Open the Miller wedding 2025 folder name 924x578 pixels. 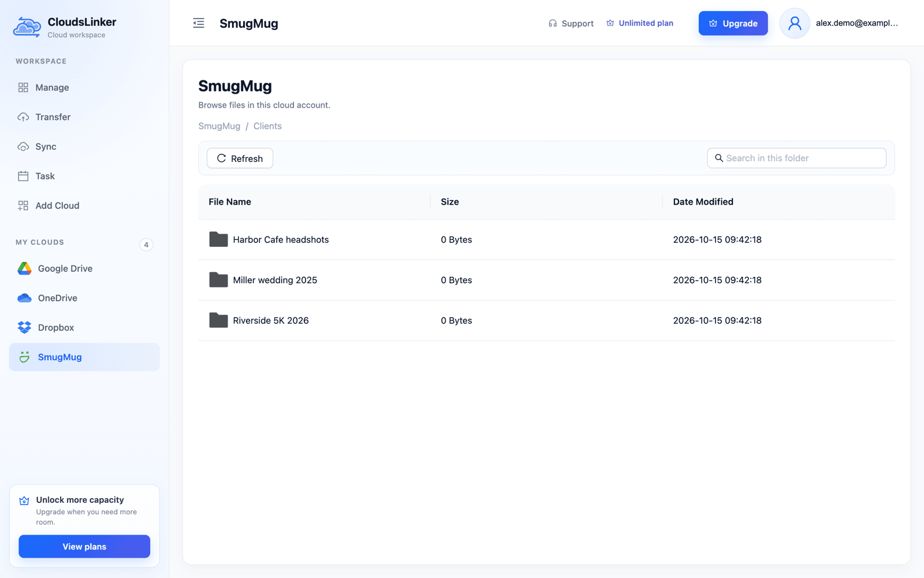pyautogui.click(x=275, y=280)
